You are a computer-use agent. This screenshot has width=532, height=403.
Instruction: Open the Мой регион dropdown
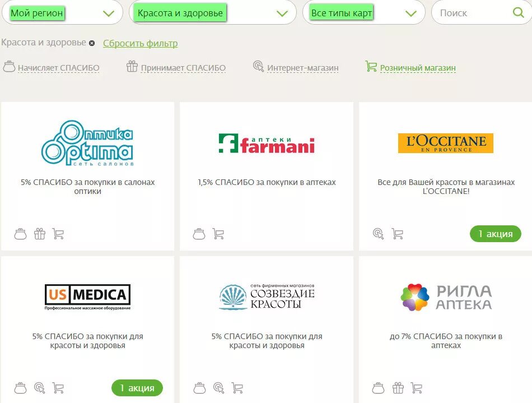(62, 13)
